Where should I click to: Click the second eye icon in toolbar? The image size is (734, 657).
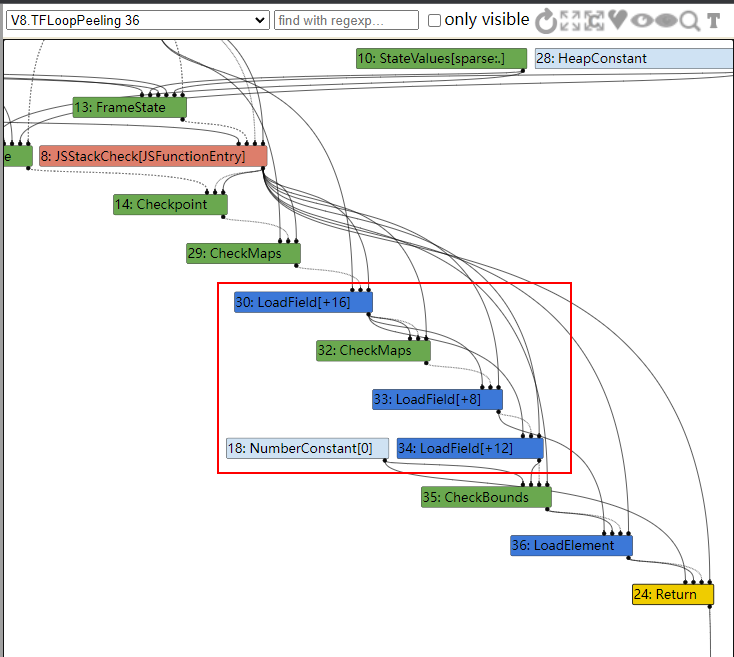point(665,21)
